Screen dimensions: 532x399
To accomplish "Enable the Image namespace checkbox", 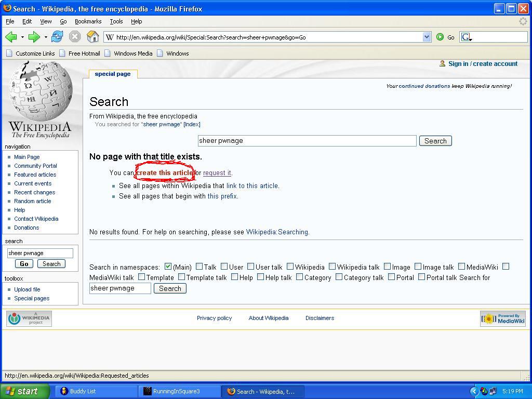I will [387, 267].
